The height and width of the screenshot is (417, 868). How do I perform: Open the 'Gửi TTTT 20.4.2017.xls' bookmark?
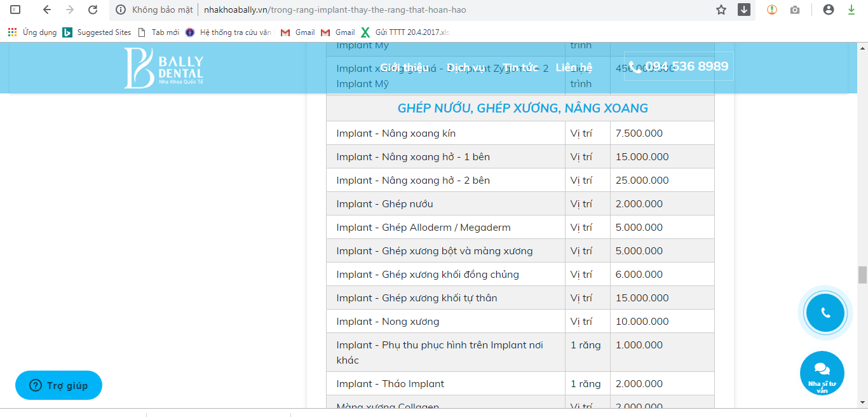[x=405, y=32]
